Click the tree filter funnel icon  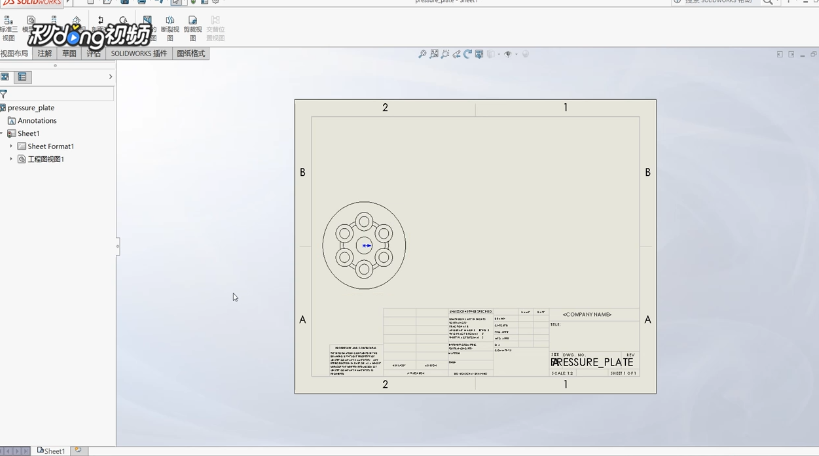[4, 94]
